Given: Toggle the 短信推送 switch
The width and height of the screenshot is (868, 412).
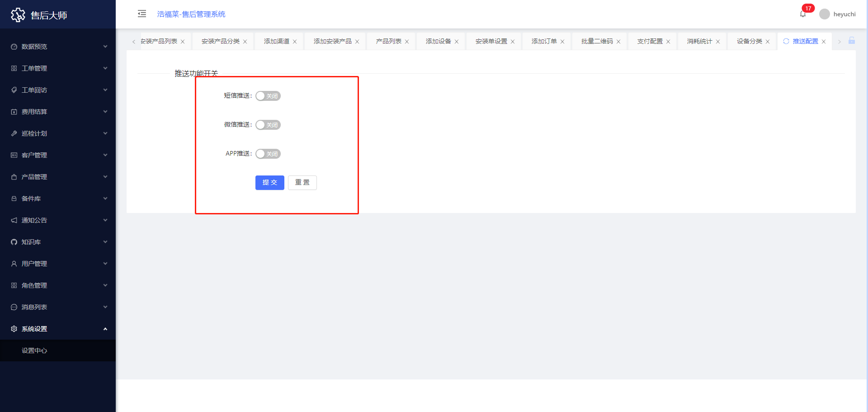Looking at the screenshot, I should pyautogui.click(x=268, y=96).
